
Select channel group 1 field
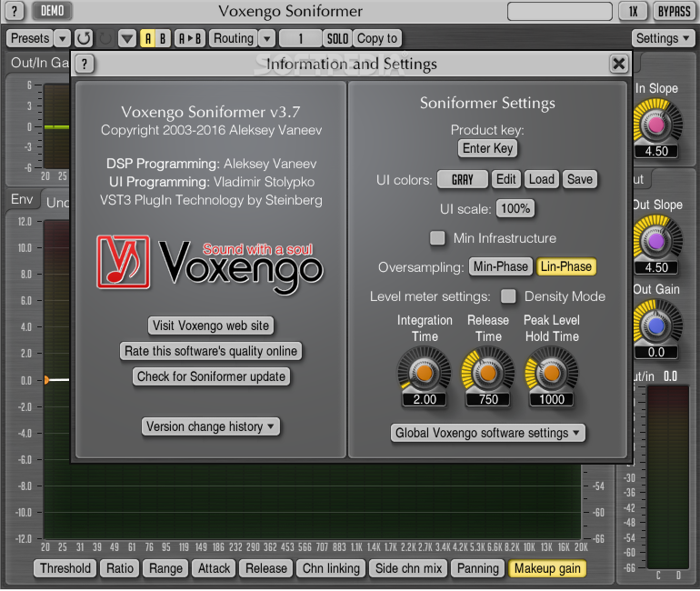coord(300,38)
